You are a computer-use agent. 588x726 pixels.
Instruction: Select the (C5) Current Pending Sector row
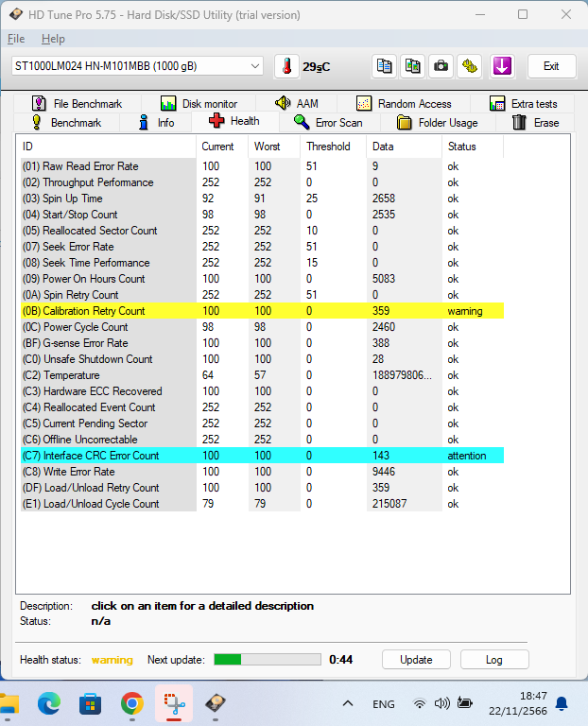[x=262, y=423]
